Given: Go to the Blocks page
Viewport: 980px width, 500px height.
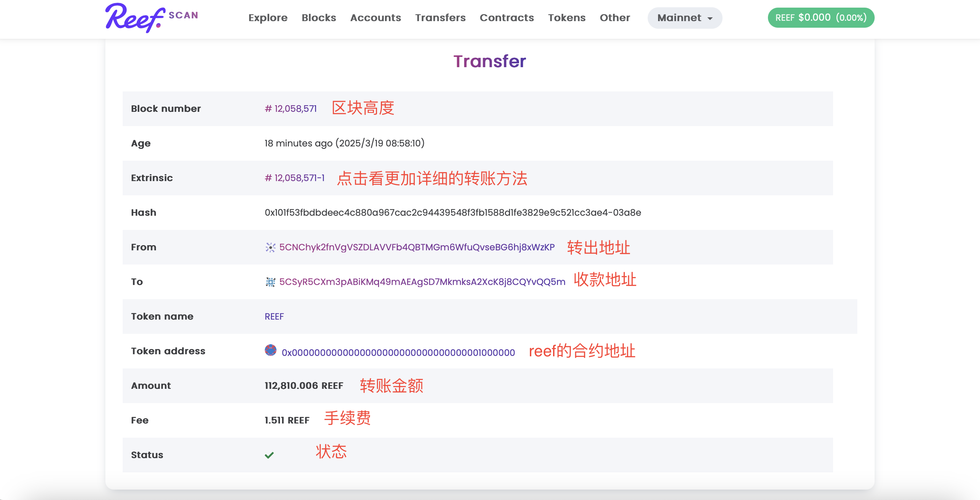Looking at the screenshot, I should click(x=318, y=18).
